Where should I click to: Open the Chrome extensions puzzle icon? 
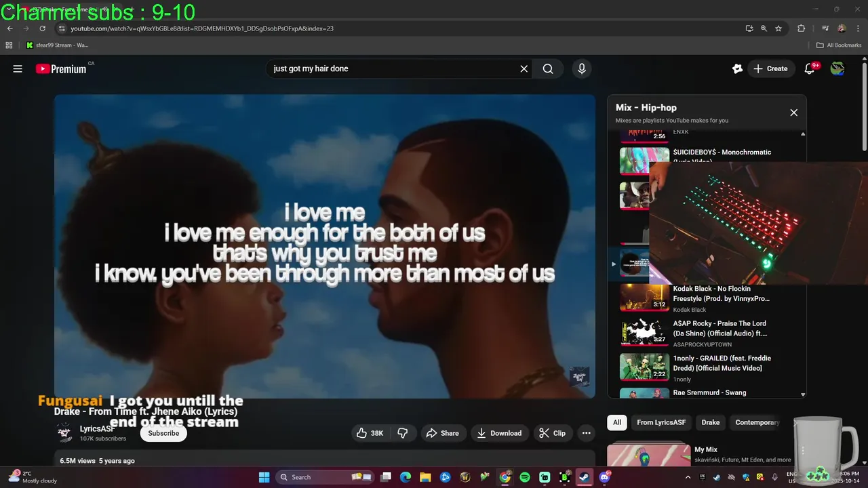(801, 28)
